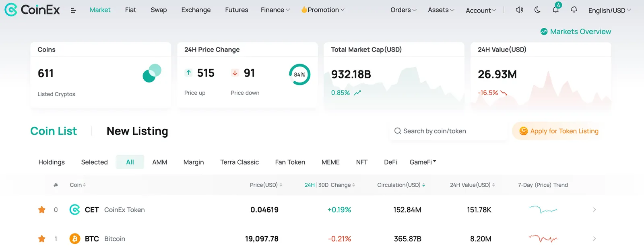Switch change period to 24H
Image resolution: width=644 pixels, height=248 pixels.
[x=310, y=185]
